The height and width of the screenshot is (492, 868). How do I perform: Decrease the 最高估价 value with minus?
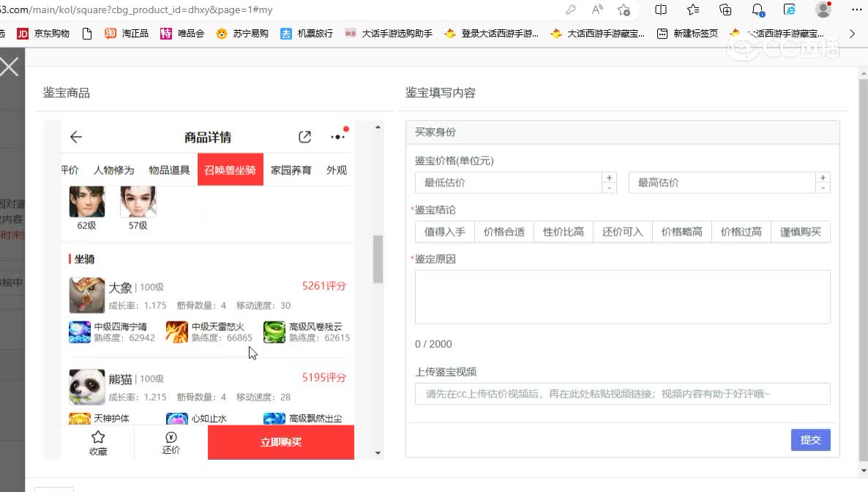(823, 188)
